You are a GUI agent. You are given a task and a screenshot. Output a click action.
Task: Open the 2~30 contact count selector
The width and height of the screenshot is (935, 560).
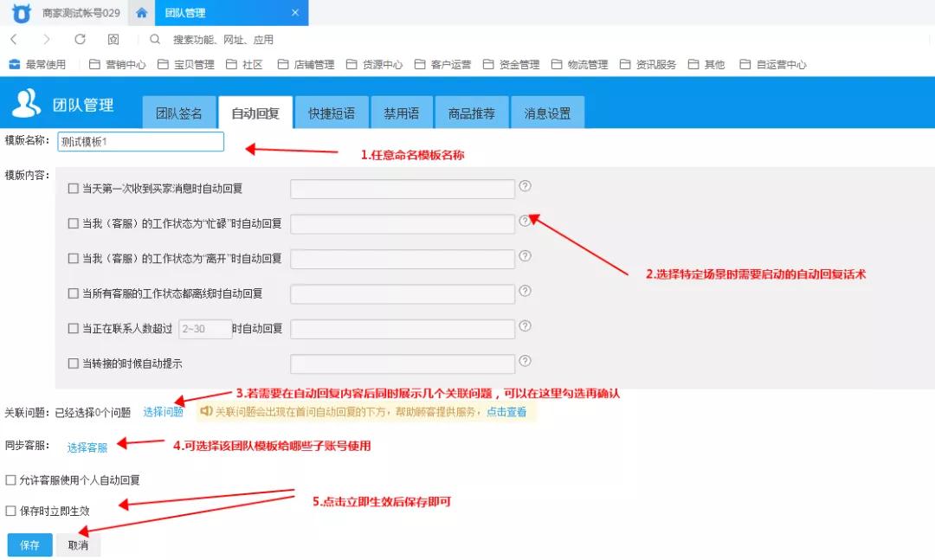pyautogui.click(x=204, y=328)
